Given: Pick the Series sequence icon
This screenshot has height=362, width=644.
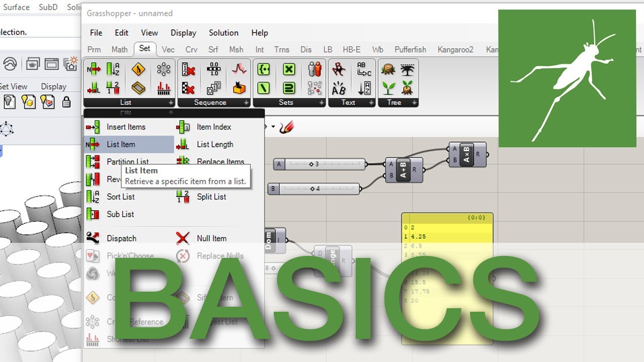Looking at the screenshot, I should pyautogui.click(x=214, y=88).
